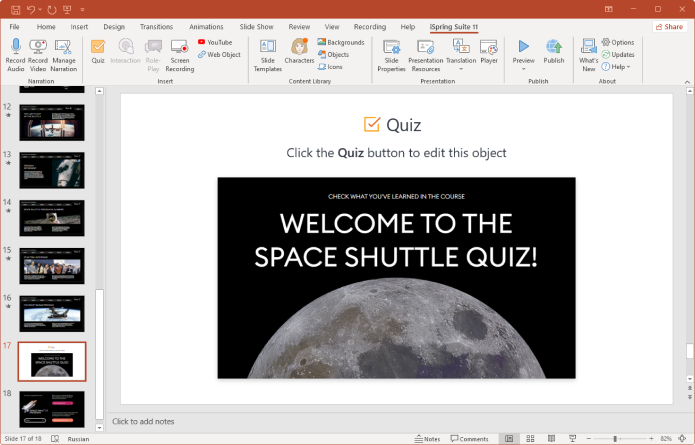695x445 pixels.
Task: Switch to the Animations tab
Action: click(x=206, y=27)
